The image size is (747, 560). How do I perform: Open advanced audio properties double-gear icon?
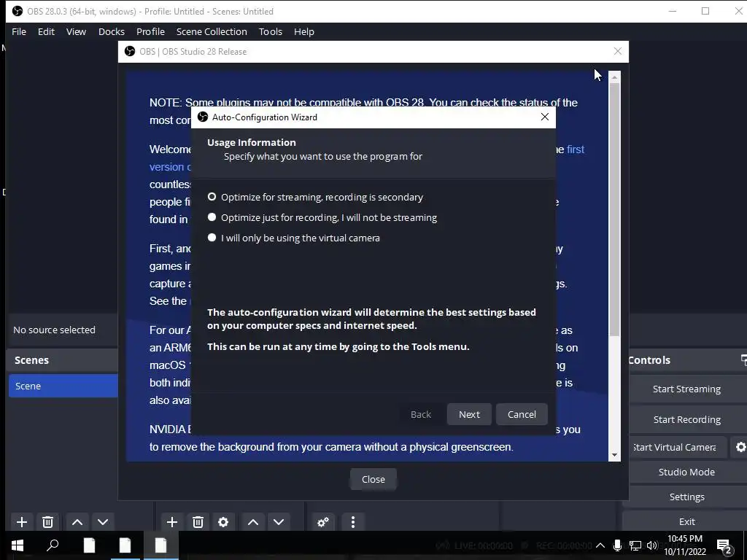[x=323, y=522]
